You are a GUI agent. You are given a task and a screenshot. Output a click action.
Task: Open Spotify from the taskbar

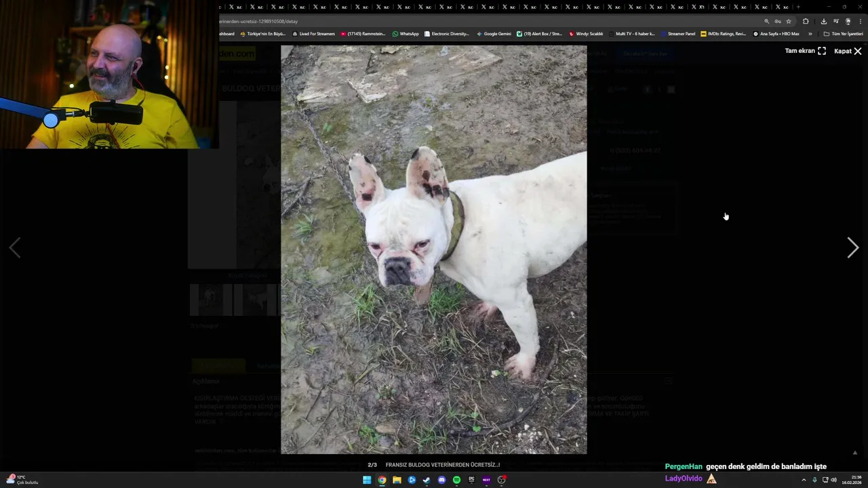click(456, 480)
